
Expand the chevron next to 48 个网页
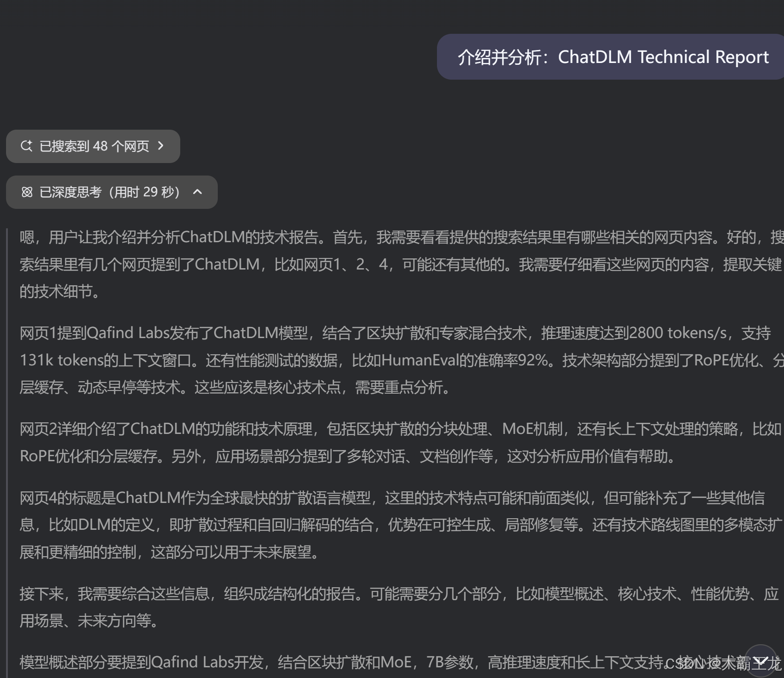pos(161,146)
